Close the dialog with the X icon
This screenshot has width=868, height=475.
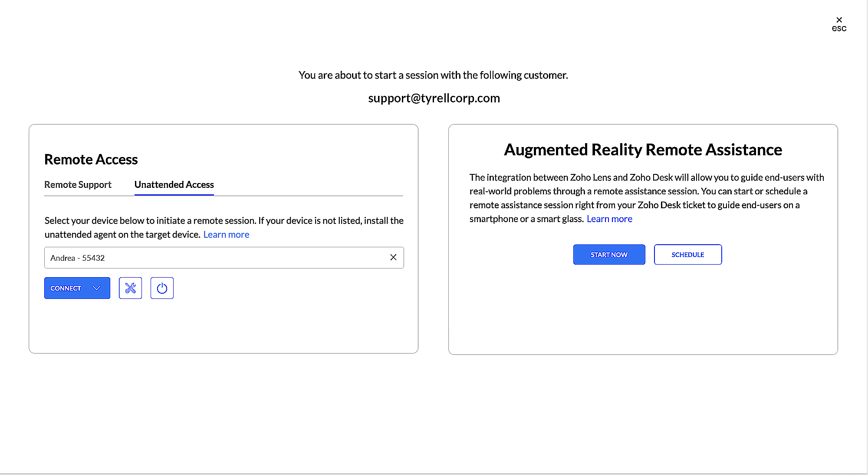tap(839, 20)
